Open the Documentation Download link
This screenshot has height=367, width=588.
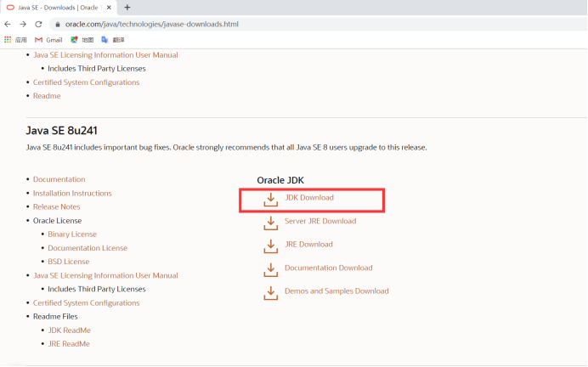[x=329, y=268]
